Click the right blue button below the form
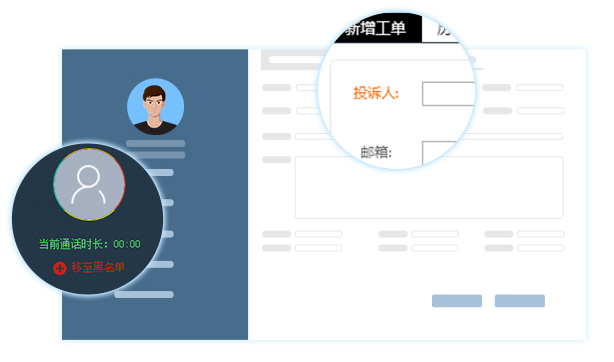Screen dimensions: 614x362 pos(520,301)
